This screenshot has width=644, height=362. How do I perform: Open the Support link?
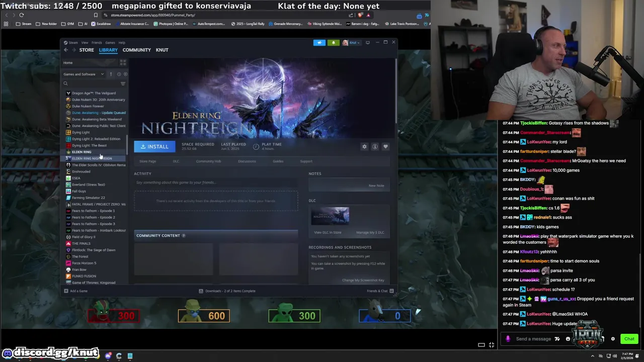(306, 161)
